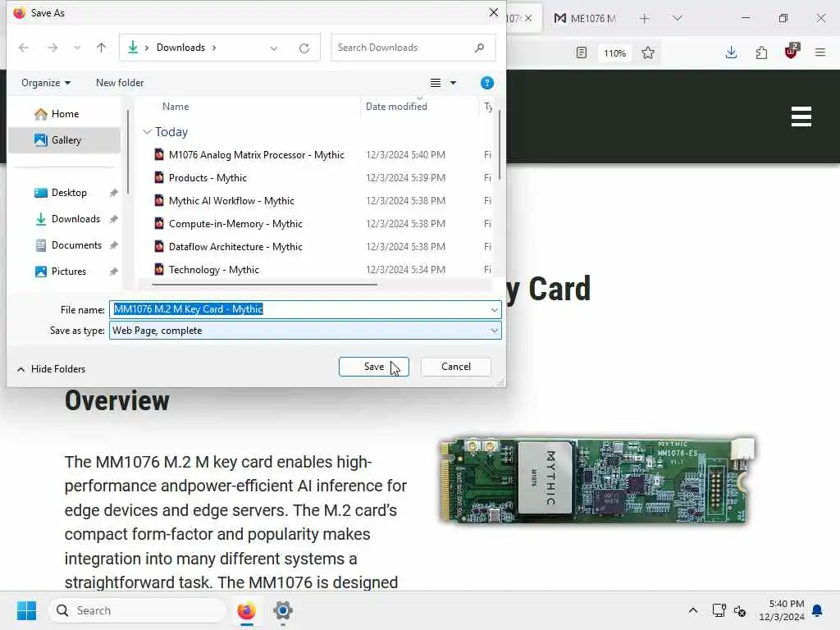Click pin icon next to Pictures

(x=113, y=271)
